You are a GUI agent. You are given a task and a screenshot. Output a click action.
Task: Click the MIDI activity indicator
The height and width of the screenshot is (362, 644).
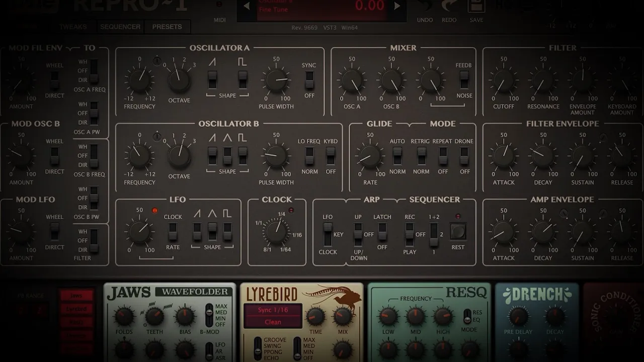pyautogui.click(x=219, y=5)
